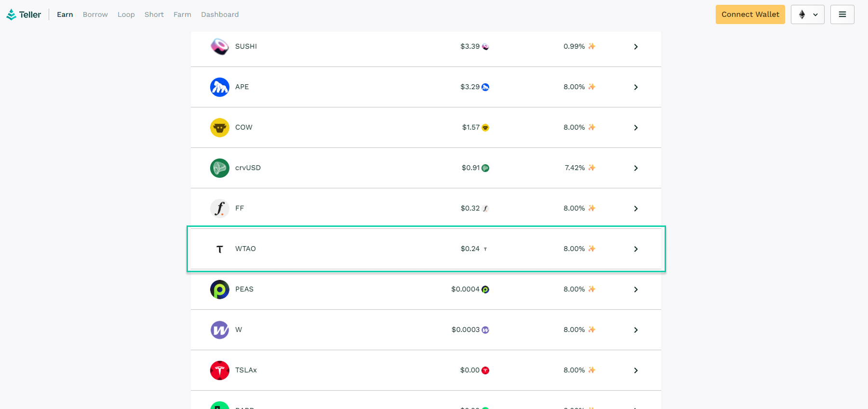Select the Loop navigation item
The width and height of the screenshot is (868, 409).
(126, 14)
